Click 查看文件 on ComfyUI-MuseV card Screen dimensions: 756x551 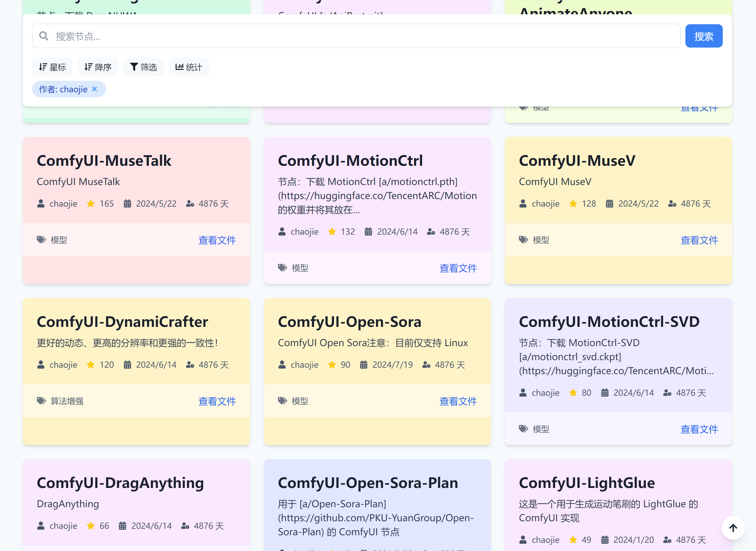point(699,240)
